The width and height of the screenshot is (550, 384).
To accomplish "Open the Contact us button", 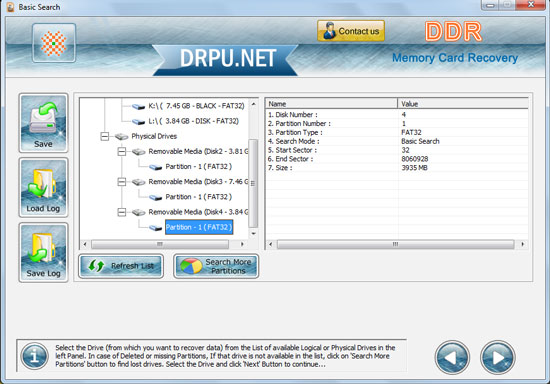I will click(351, 31).
